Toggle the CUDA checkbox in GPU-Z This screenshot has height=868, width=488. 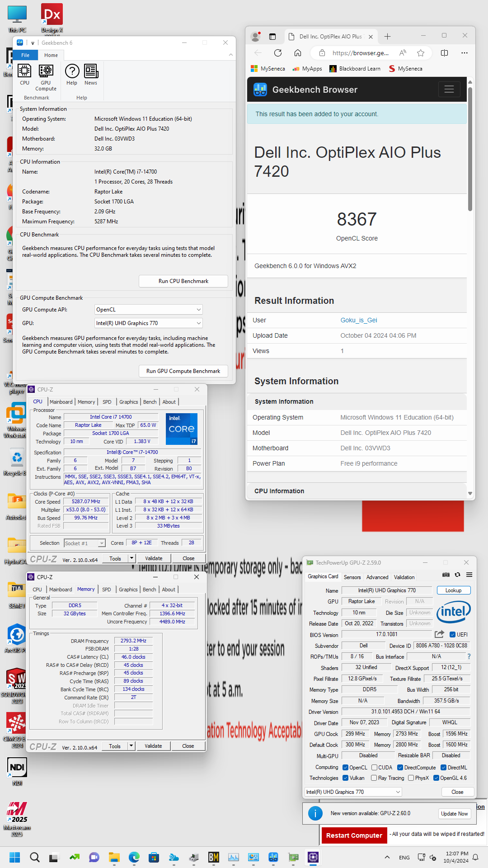coord(374,767)
